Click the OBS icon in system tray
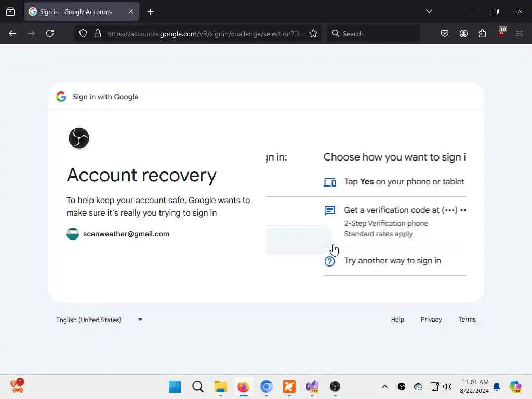 [402, 387]
